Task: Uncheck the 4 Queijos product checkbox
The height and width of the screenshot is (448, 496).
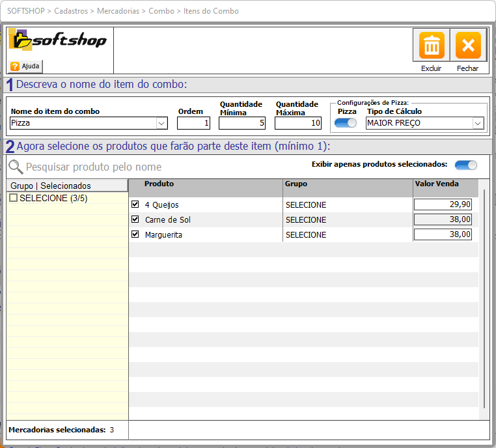Action: pos(135,204)
